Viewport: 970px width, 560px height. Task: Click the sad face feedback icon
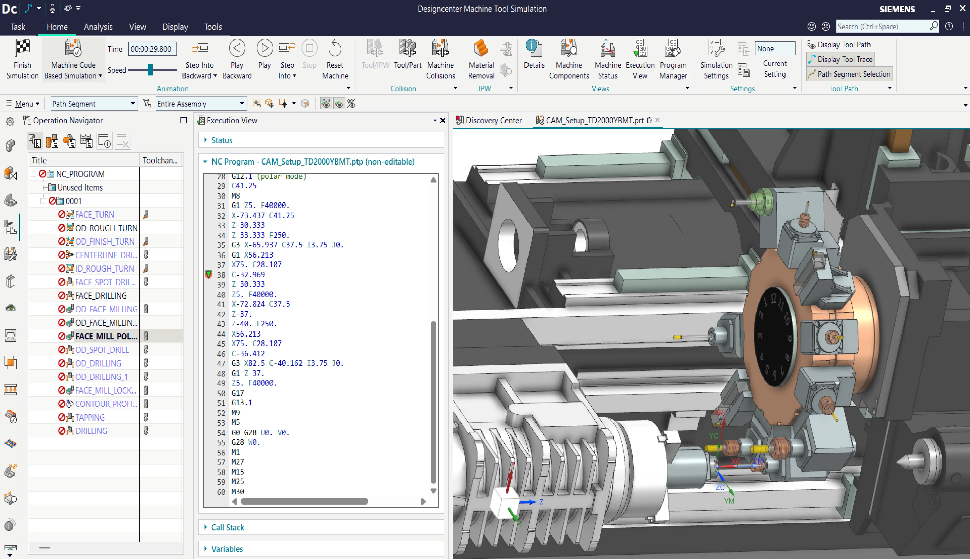pos(825,27)
